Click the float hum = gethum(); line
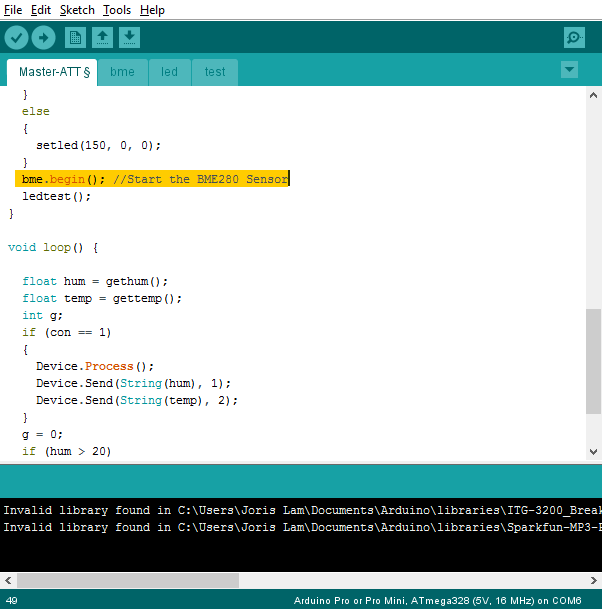This screenshot has width=602, height=609. tap(95, 282)
